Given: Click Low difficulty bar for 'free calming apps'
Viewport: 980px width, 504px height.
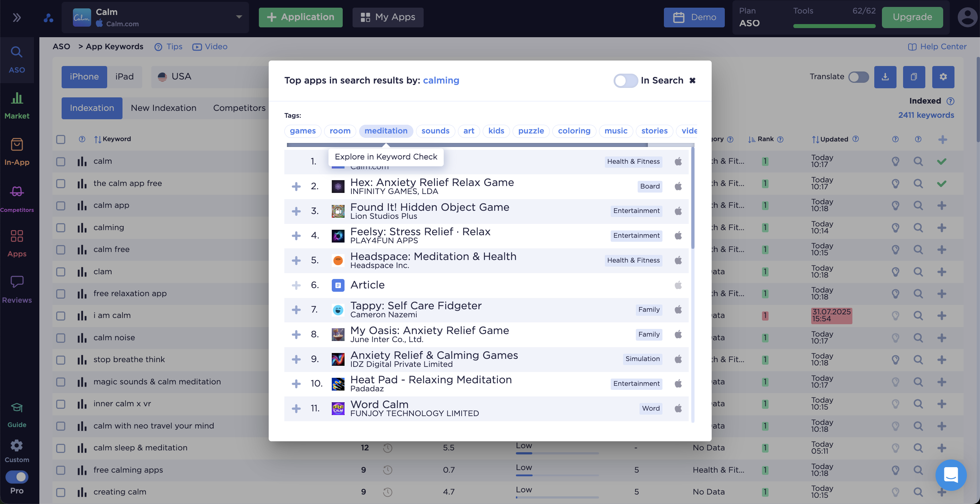Looking at the screenshot, I should [557, 476].
